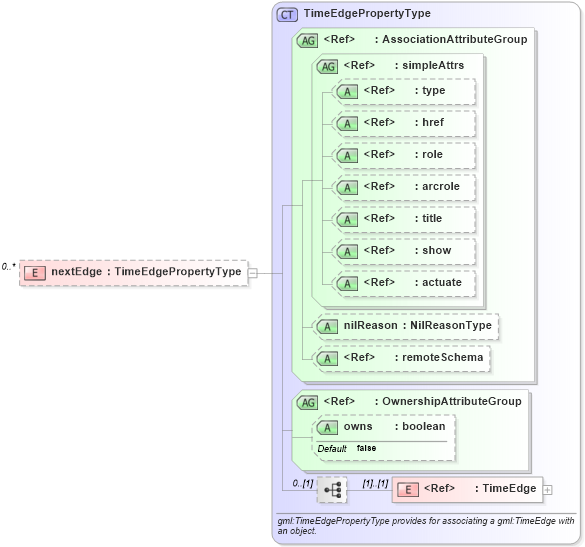Select the simpleAttrs reference label
The image size is (585, 547).
click(404, 65)
